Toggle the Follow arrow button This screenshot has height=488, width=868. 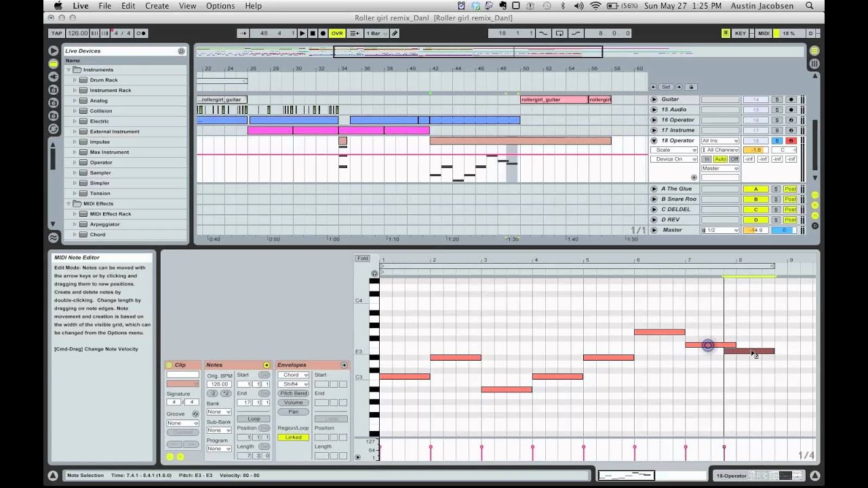tap(243, 33)
